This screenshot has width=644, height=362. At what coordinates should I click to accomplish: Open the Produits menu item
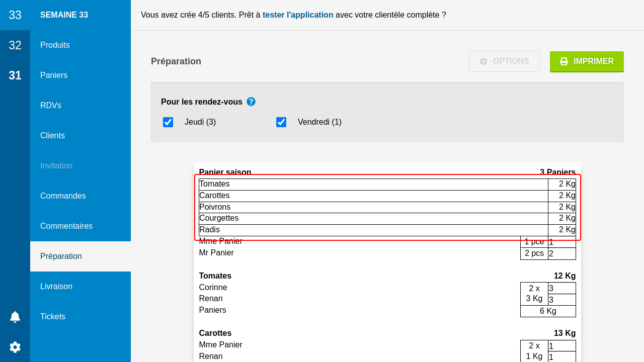coord(55,45)
